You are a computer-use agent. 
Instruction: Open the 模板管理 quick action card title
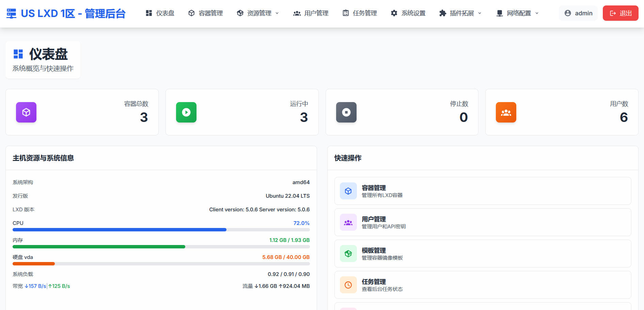tap(374, 250)
